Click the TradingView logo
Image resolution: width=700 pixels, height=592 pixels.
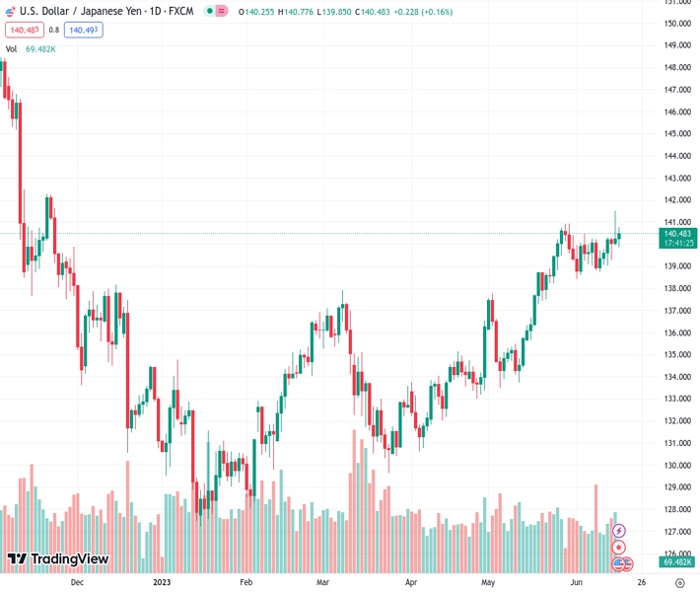tap(57, 559)
